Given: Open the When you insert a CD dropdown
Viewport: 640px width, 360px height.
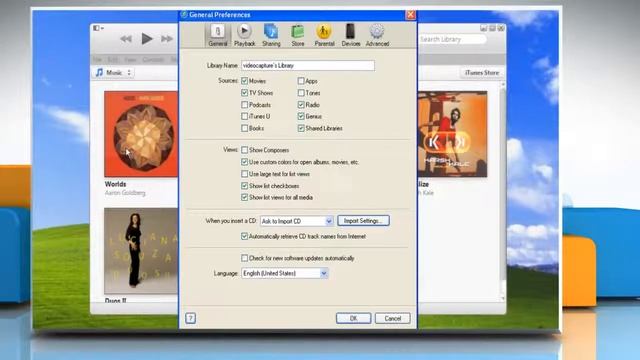Looking at the screenshot, I should click(297, 221).
